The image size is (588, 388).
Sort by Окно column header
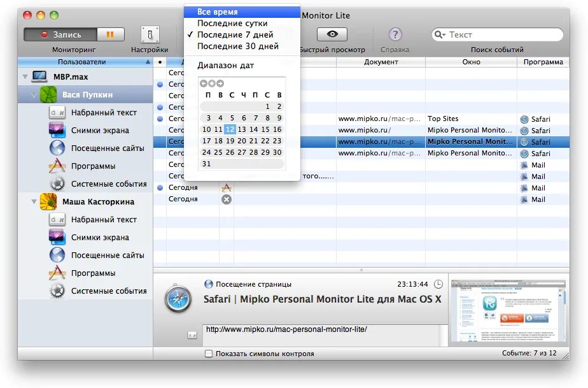(471, 62)
